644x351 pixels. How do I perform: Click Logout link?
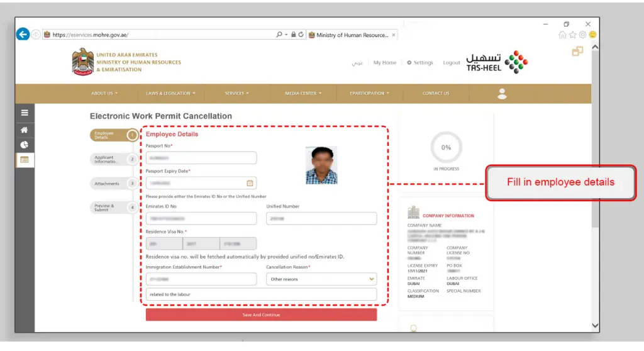[452, 62]
